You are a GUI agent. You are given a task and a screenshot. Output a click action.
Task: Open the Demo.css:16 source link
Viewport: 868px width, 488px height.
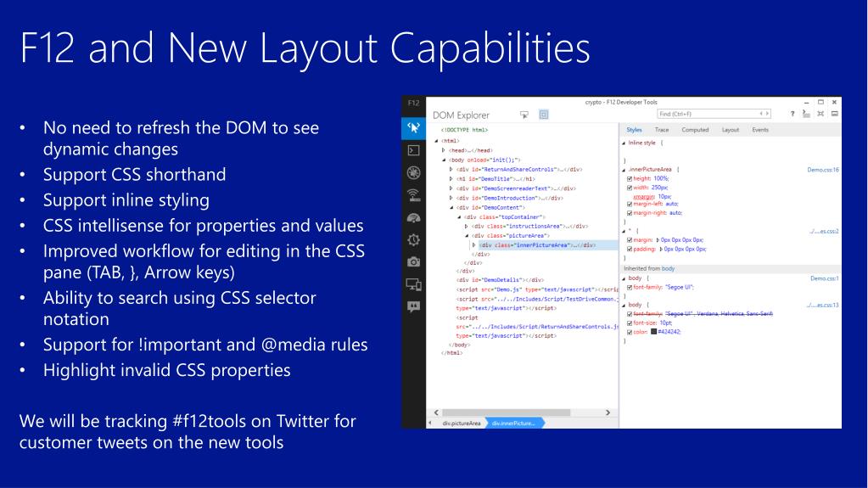click(823, 170)
